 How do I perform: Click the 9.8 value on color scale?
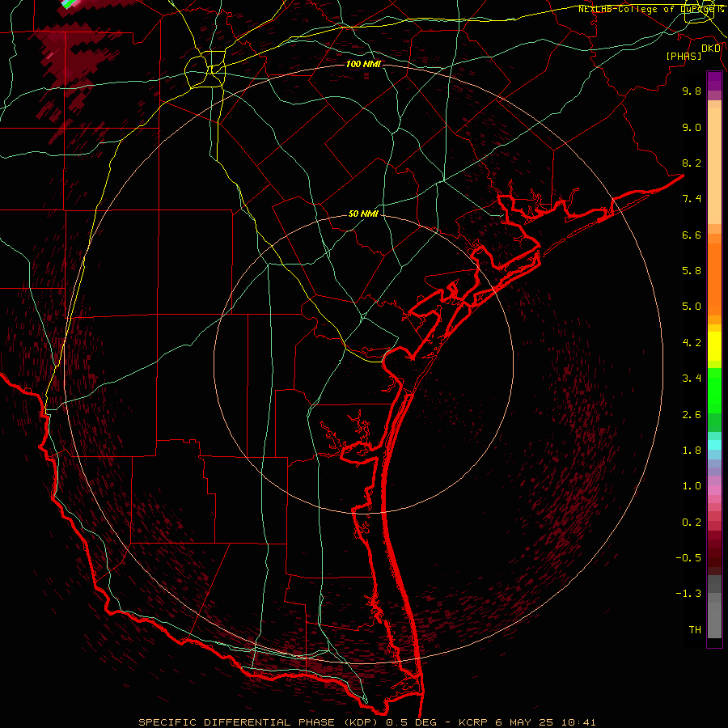click(x=692, y=91)
